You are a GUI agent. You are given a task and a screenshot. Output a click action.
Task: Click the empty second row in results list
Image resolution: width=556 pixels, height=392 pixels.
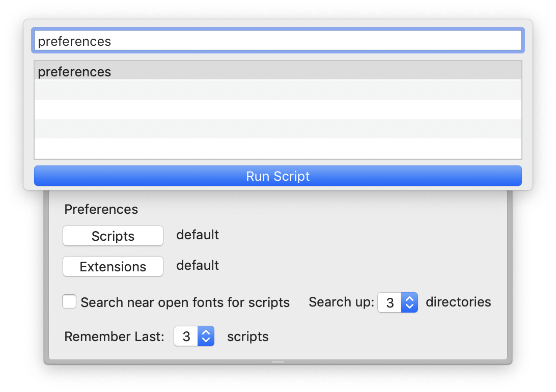pos(277,90)
